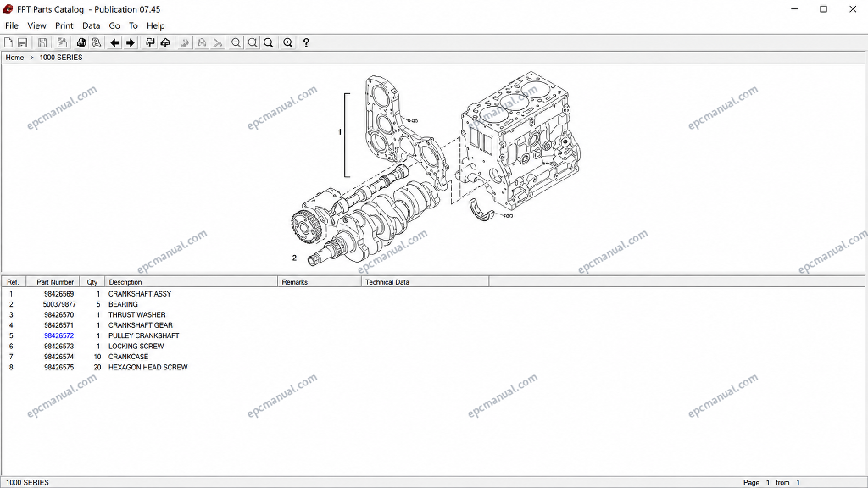
Task: Click the second, outlined print icon
Action: point(97,42)
